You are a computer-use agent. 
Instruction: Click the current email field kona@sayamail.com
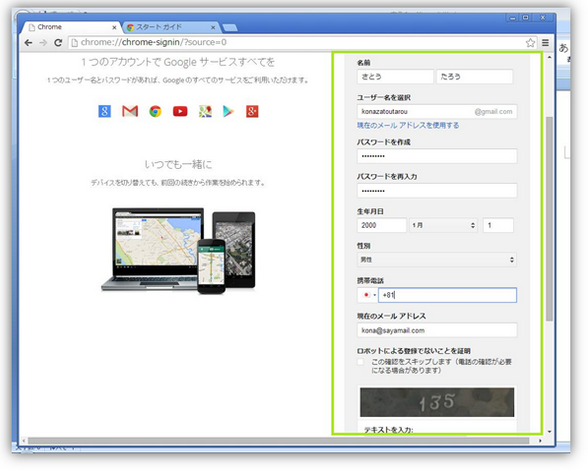tap(437, 330)
